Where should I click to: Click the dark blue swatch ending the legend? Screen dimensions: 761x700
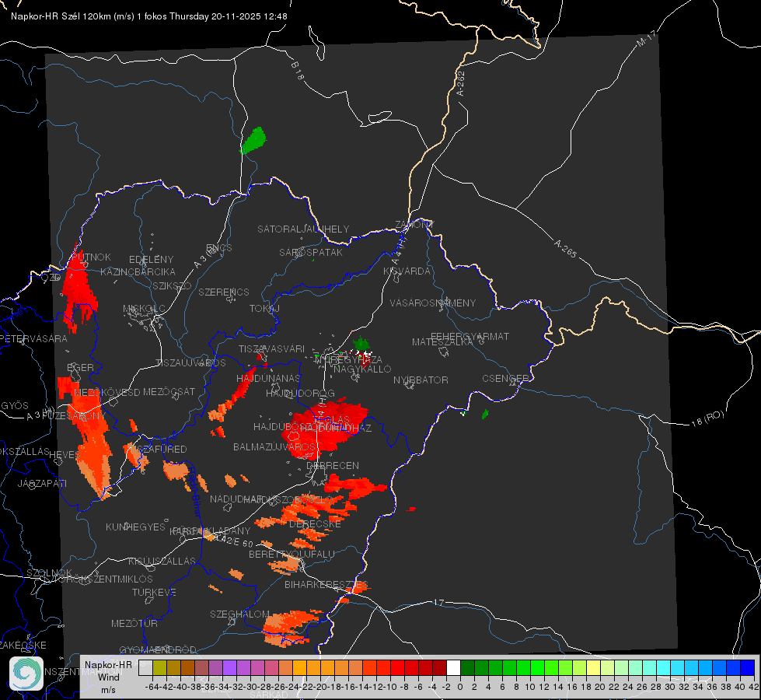coord(748,668)
